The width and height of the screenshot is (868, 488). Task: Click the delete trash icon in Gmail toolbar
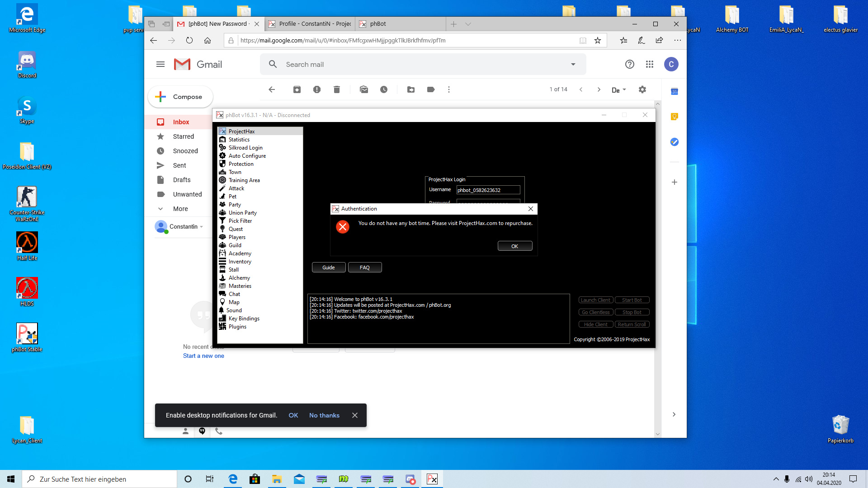click(337, 89)
